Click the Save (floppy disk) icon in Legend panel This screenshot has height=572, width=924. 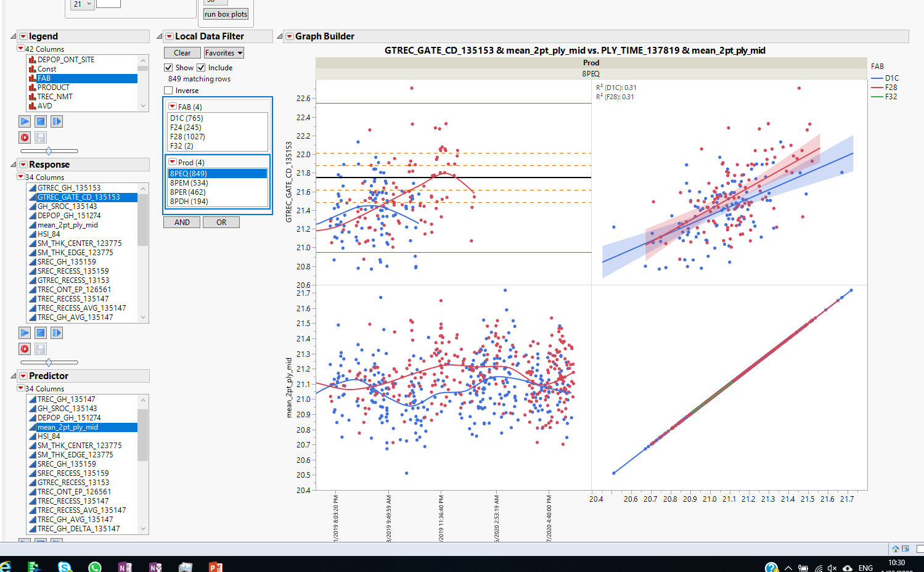[x=40, y=137]
